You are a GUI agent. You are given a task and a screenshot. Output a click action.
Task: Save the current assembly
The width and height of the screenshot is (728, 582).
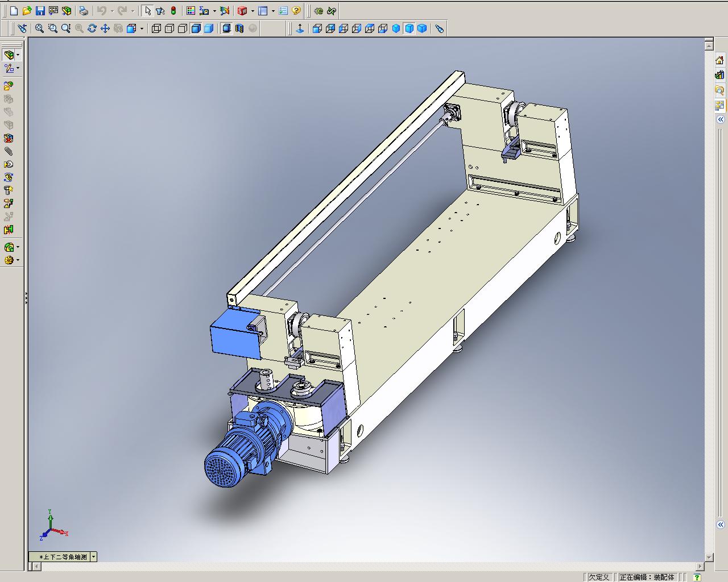(40, 11)
